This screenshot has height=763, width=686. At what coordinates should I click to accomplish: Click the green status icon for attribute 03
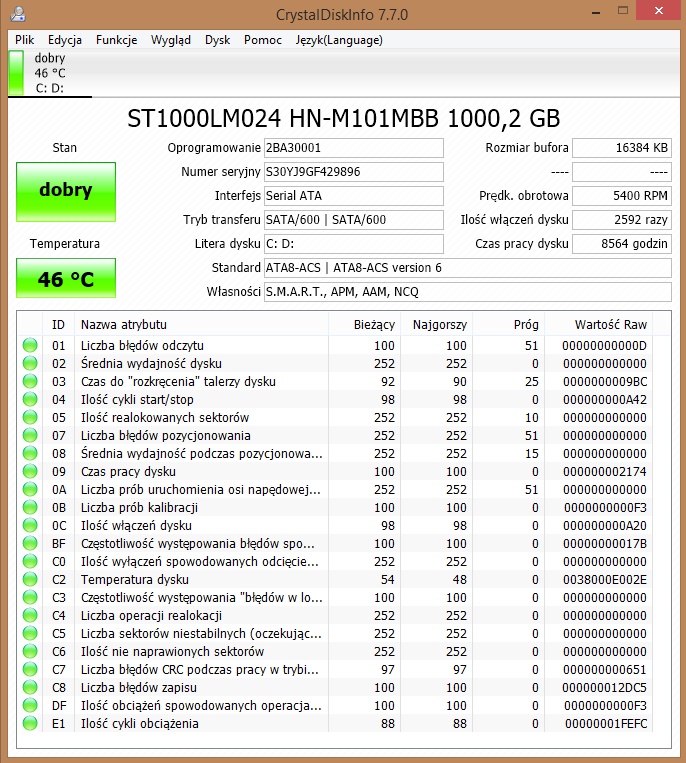click(x=30, y=382)
